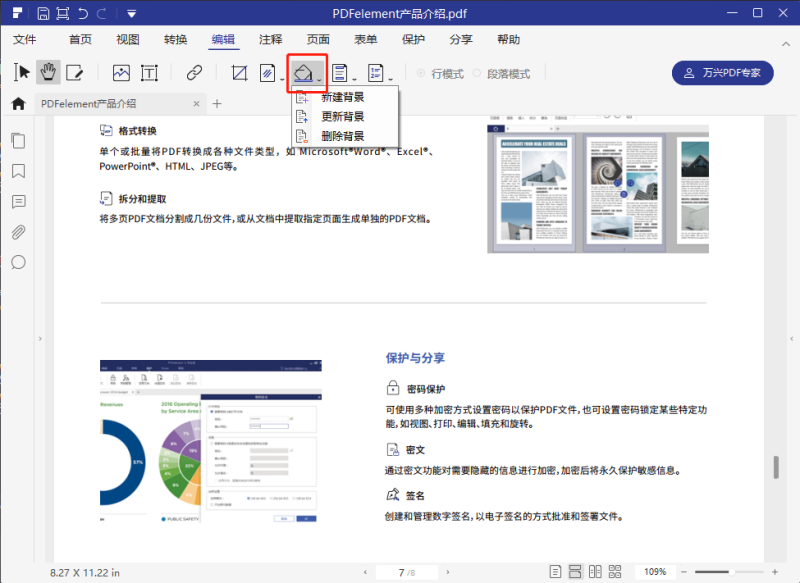Open the page Thumbnails panel in sidebar
This screenshot has height=583, width=800.
[18, 141]
